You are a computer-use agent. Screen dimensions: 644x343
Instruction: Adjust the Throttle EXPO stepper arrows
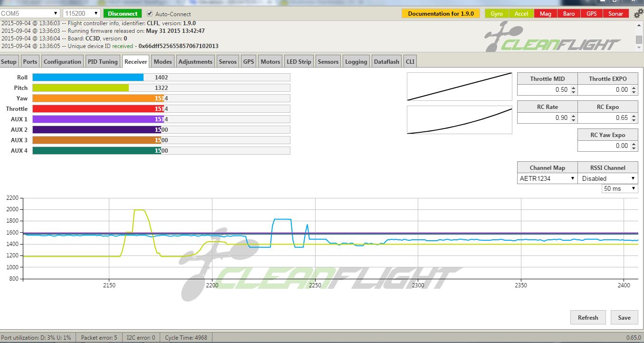pyautogui.click(x=634, y=89)
